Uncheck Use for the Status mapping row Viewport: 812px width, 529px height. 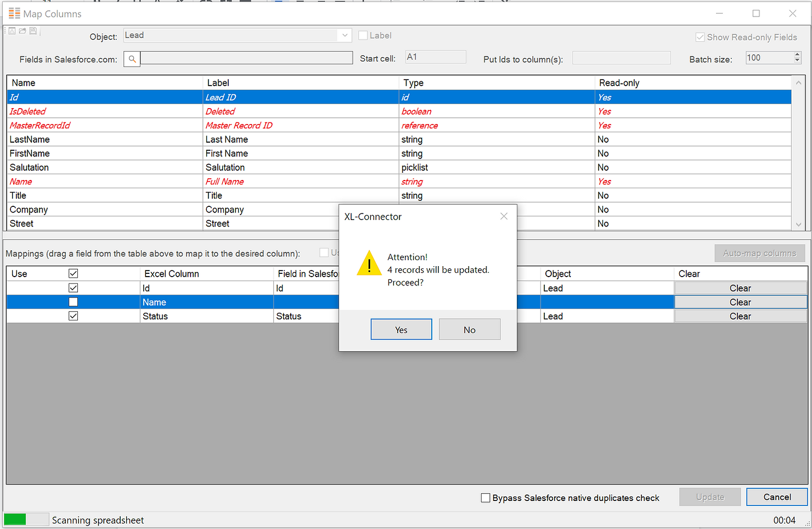(73, 316)
